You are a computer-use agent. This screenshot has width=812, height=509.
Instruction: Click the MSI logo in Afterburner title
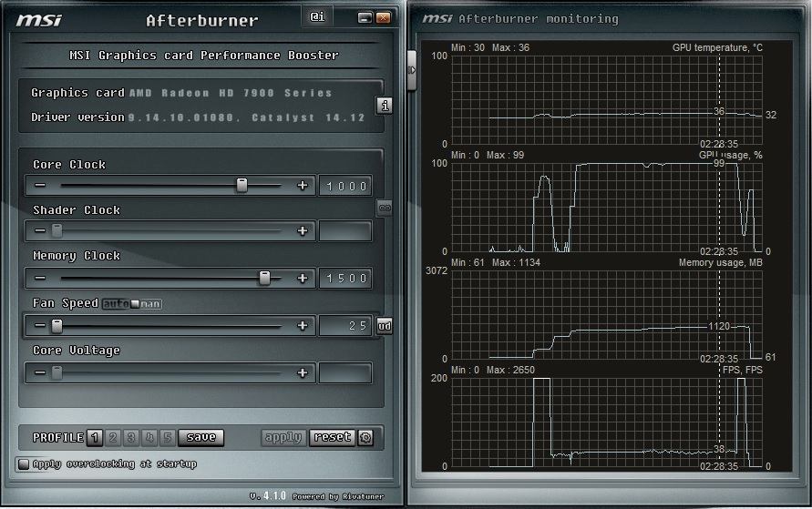click(x=39, y=20)
